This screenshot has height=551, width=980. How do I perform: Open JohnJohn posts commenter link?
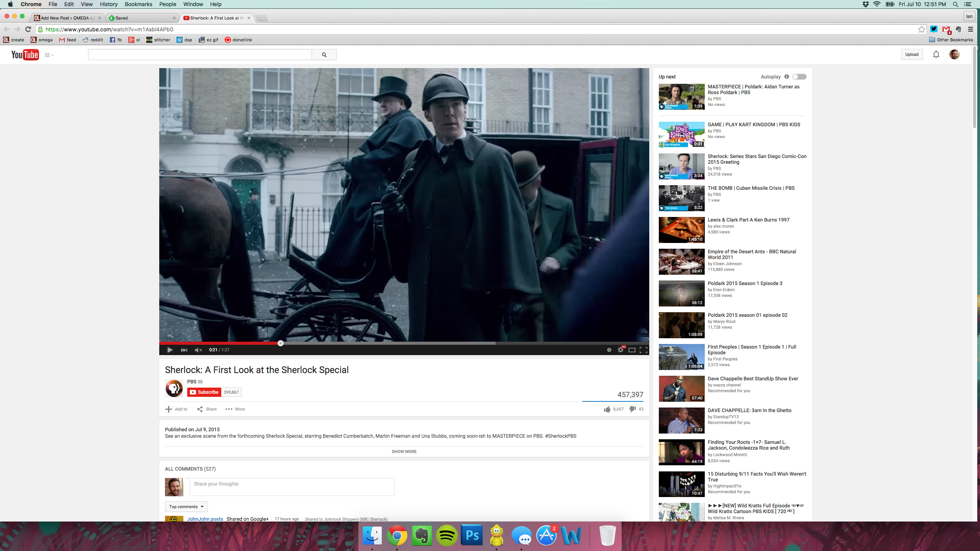pos(205,519)
